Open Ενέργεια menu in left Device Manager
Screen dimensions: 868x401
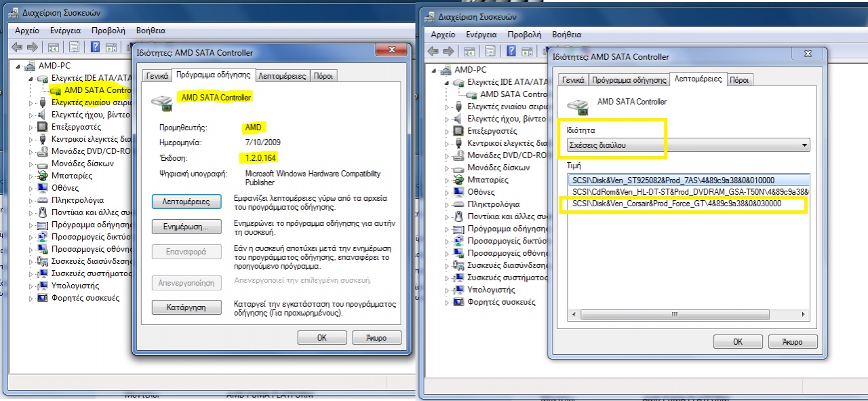pos(65,31)
